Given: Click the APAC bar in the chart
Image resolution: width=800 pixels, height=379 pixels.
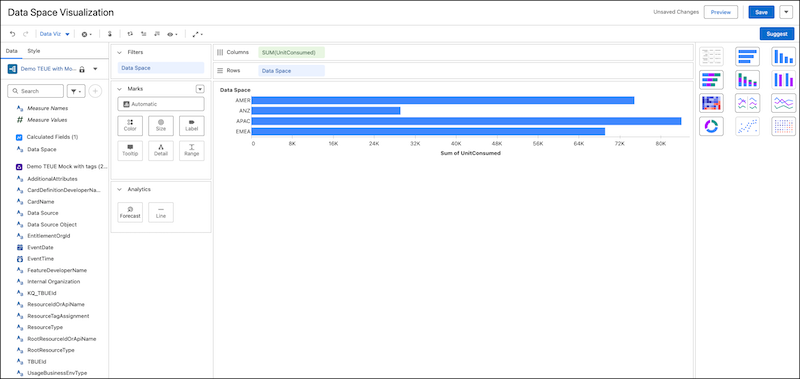Looking at the screenshot, I should click(x=466, y=121).
